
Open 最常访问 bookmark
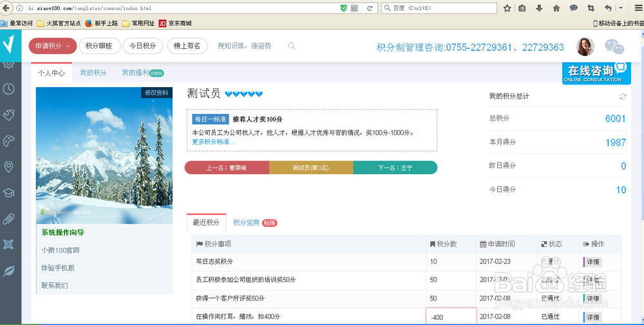click(x=17, y=23)
